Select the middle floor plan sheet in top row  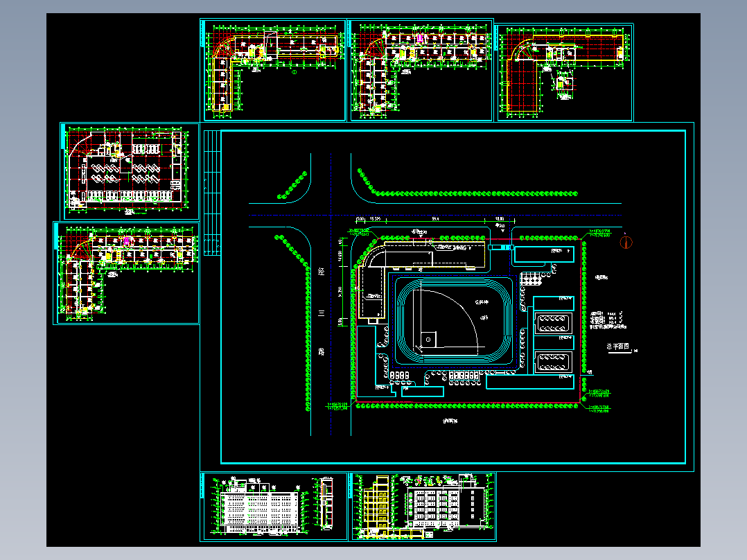coord(421,70)
